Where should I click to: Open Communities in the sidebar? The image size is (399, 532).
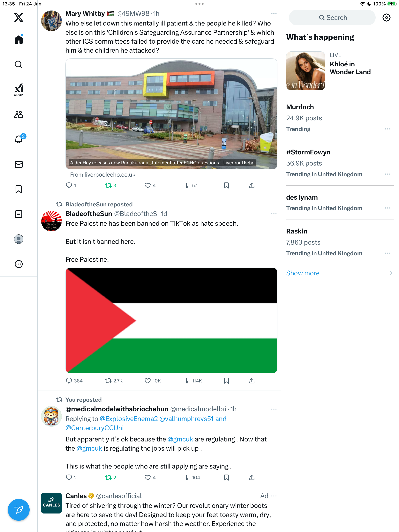19,115
